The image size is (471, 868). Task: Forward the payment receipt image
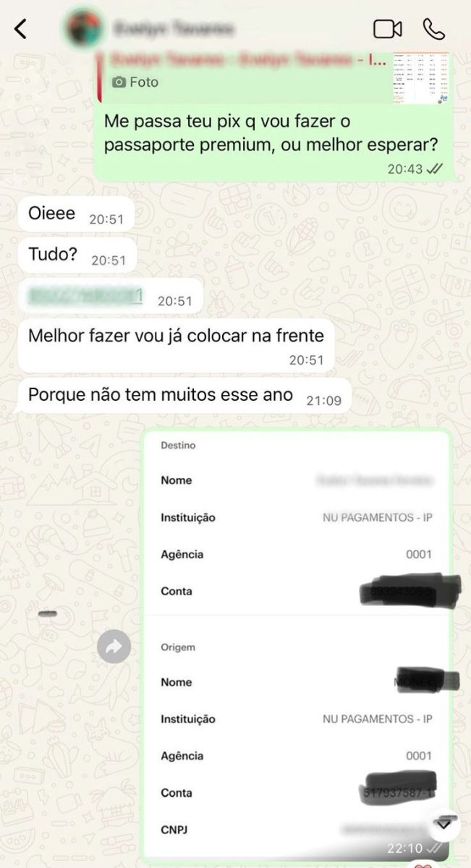pyautogui.click(x=114, y=647)
